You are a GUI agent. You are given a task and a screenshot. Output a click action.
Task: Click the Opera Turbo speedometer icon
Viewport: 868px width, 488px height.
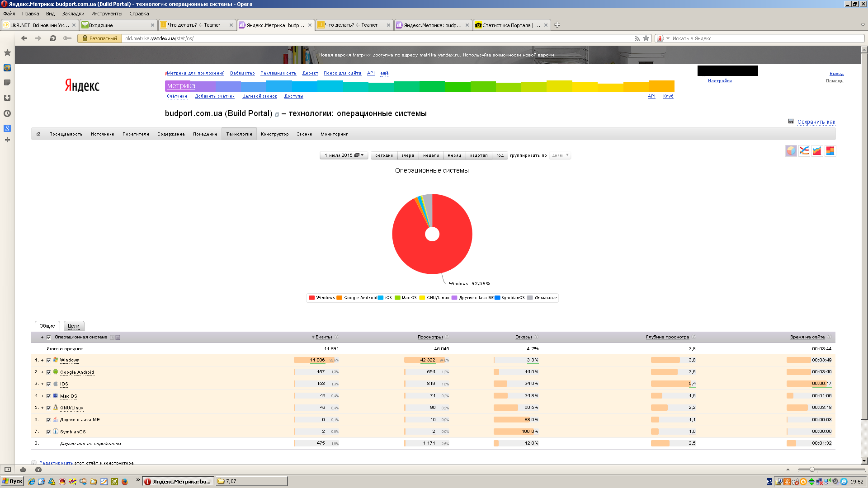tap(38, 469)
